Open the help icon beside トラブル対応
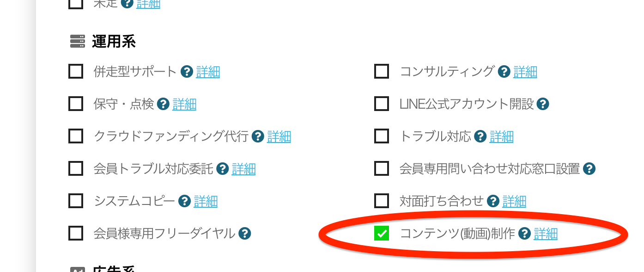Image resolution: width=644 pixels, height=272 pixels. coord(480,136)
